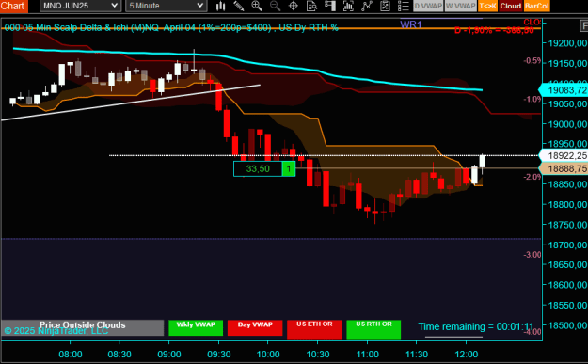Open the data box document icon

click(311, 6)
